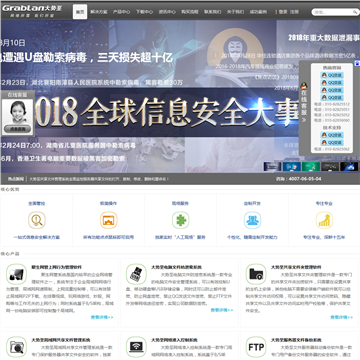Open the 聚生网管上网行为管理软件 title link
The height and width of the screenshot is (360, 360).
pyautogui.click(x=57, y=267)
